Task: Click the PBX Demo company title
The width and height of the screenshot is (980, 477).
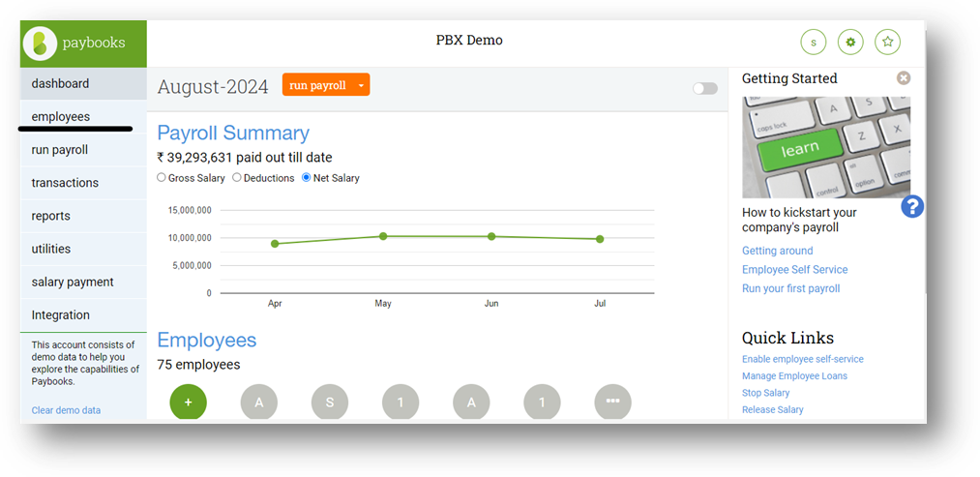Action: (469, 41)
